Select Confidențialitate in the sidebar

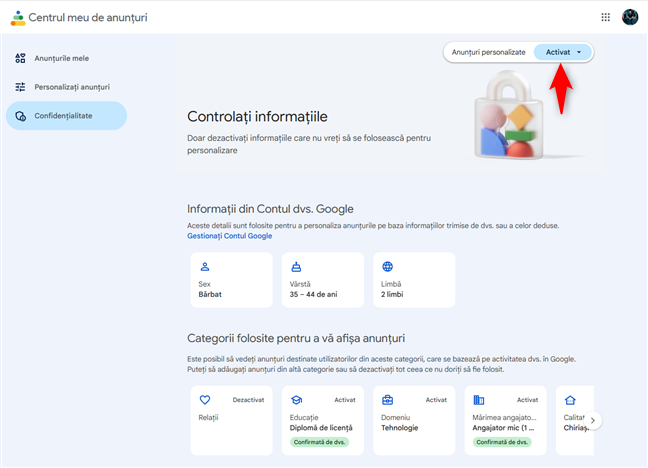coord(66,116)
